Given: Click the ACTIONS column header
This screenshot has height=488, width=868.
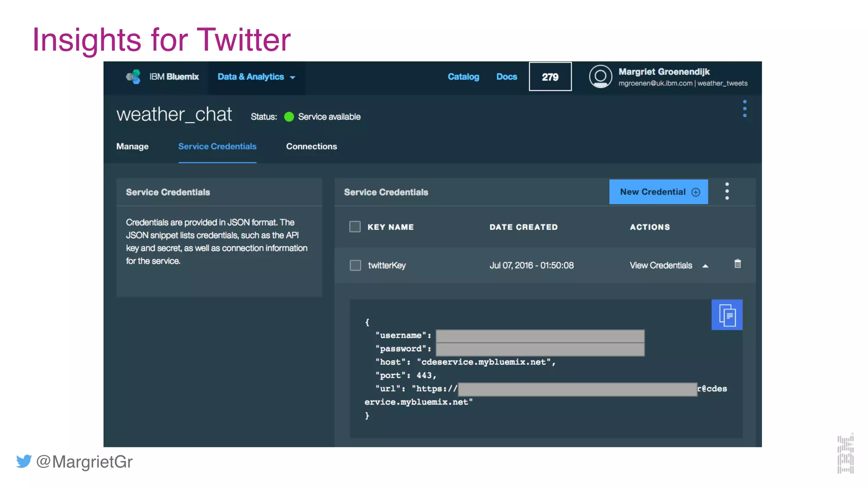Looking at the screenshot, I should click(650, 227).
